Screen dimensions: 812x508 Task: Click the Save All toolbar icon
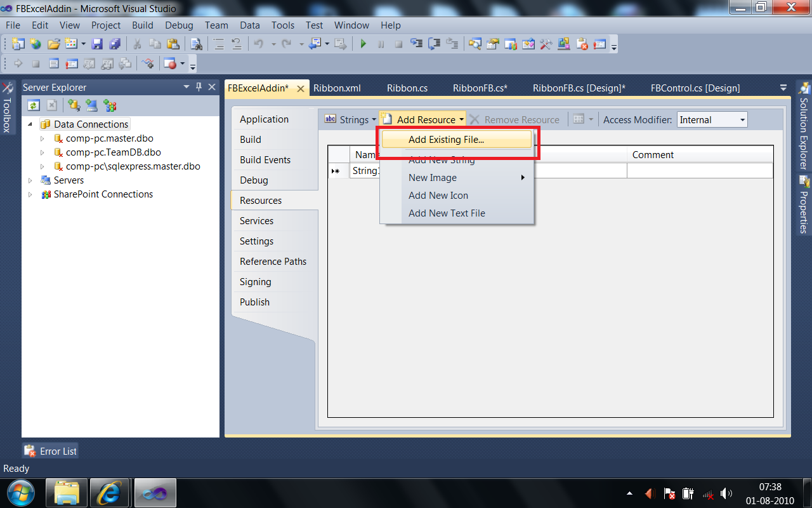coord(115,44)
